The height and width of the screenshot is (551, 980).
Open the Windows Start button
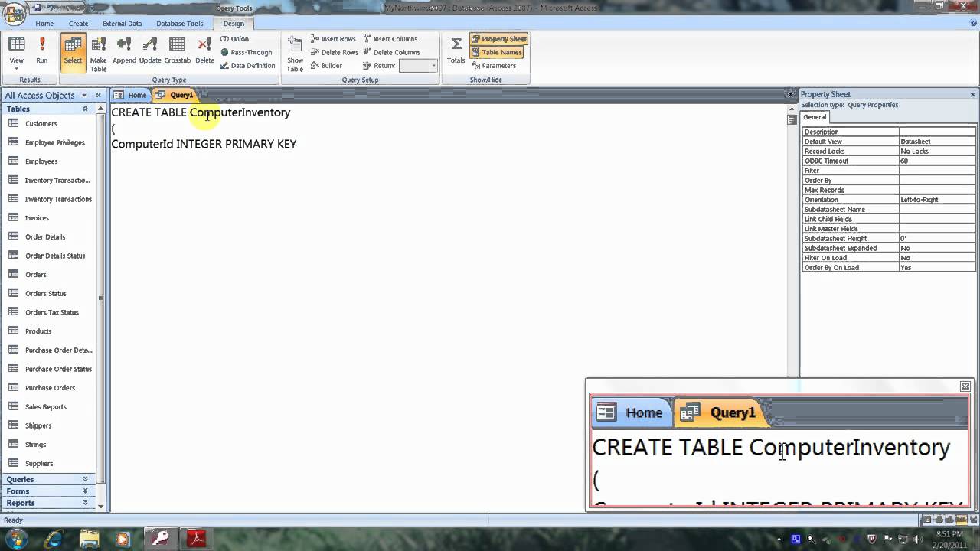click(16, 539)
